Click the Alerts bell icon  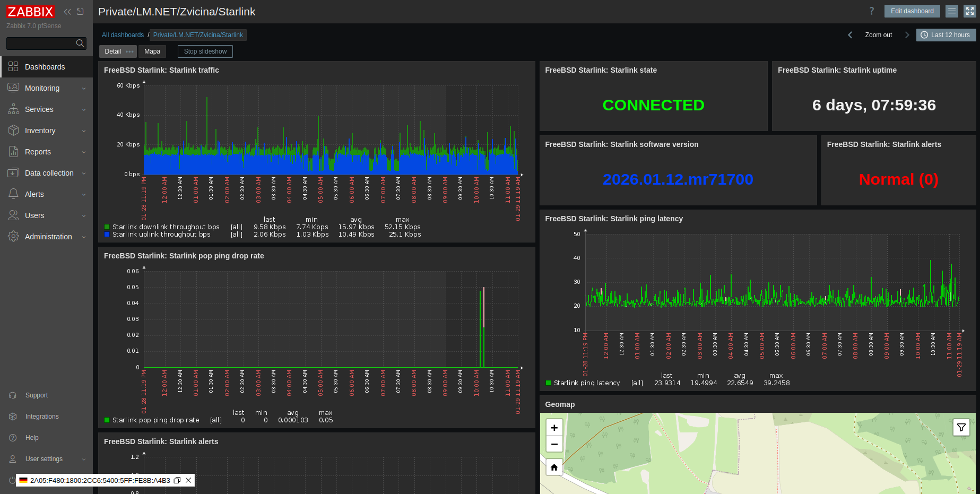click(13, 194)
